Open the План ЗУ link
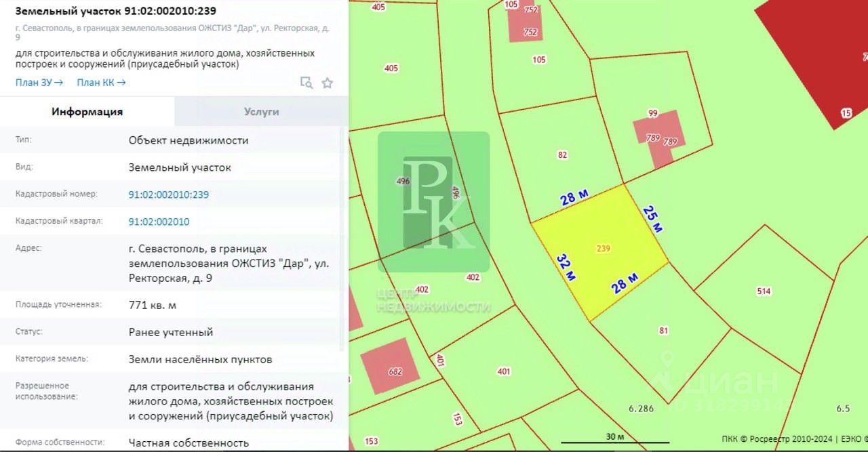 (x=39, y=83)
